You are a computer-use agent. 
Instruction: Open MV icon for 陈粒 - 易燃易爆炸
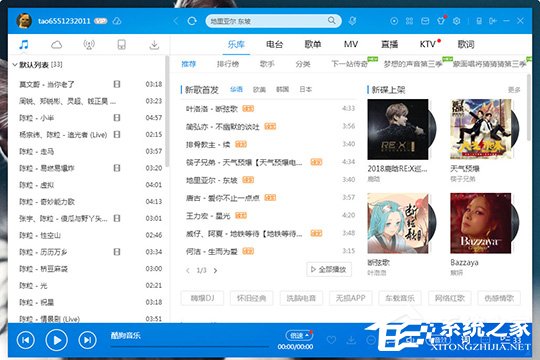117,168
